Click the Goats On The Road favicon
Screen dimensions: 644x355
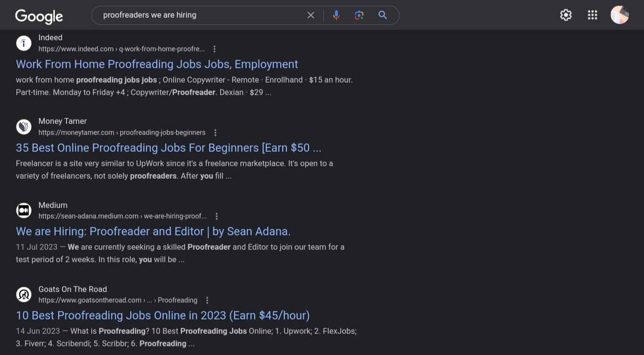coord(24,294)
